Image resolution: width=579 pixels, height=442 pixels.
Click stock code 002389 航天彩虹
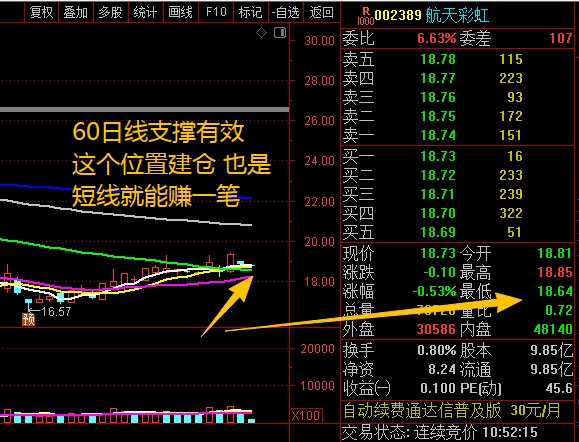[x=431, y=16]
